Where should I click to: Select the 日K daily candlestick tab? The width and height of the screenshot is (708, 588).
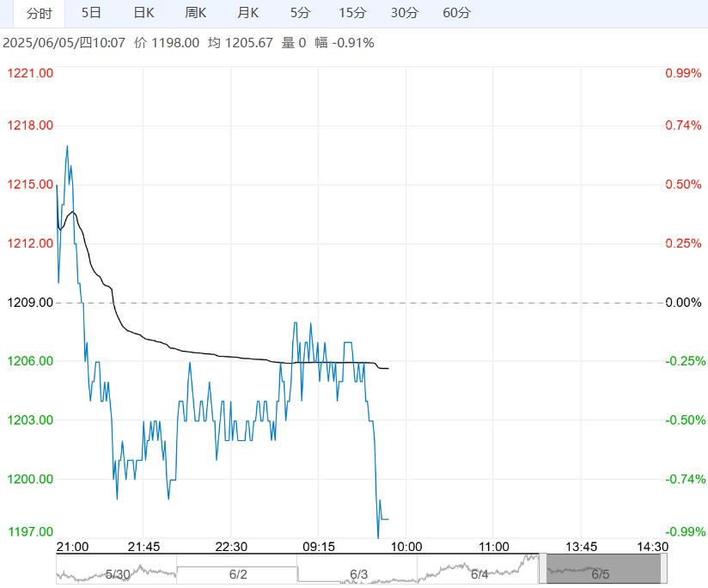click(x=143, y=13)
